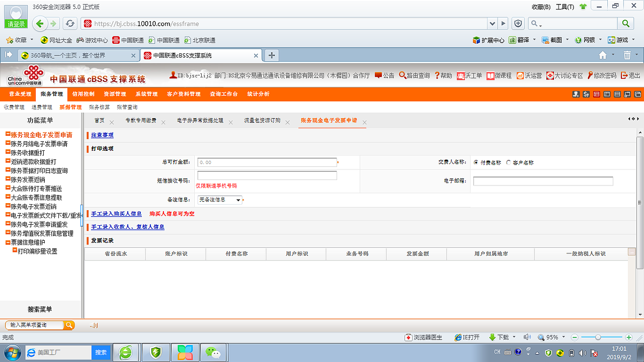This screenshot has height=362, width=644.
Task: Click the browser home icon
Action: pos(603,55)
